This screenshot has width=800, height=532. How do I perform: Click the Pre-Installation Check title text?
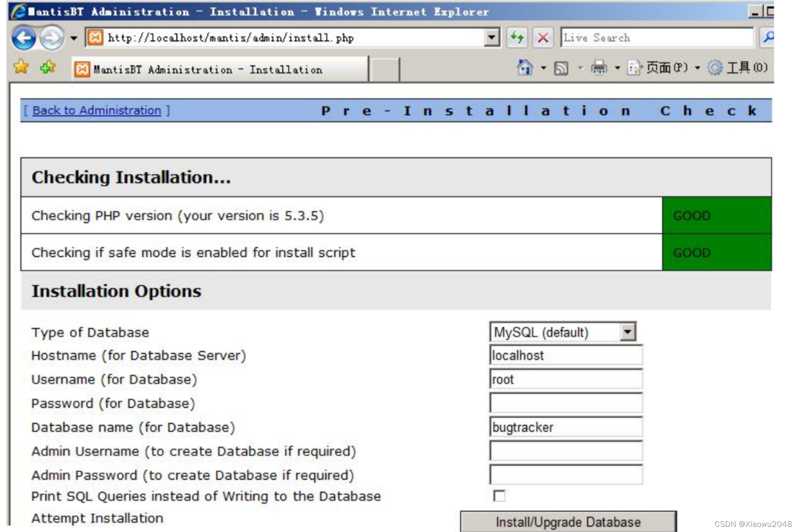(x=539, y=110)
